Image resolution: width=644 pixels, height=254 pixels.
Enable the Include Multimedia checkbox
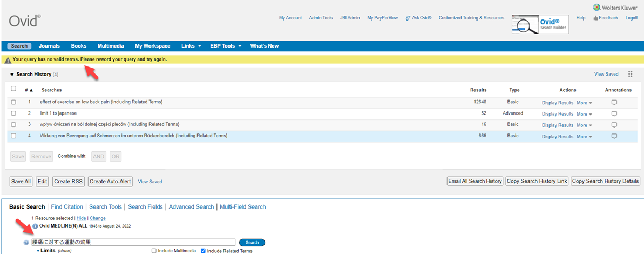tap(154, 251)
